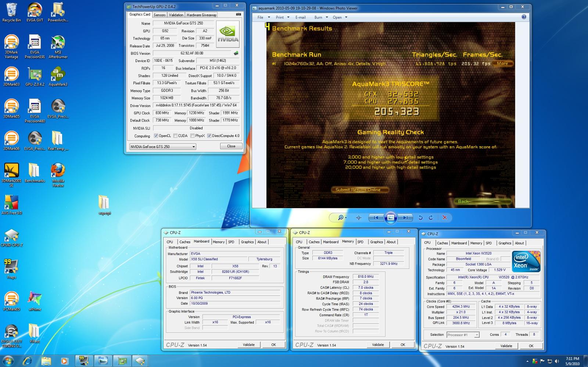Open the AVG Free 9.0 shortcut
The height and width of the screenshot is (367, 588).
pyautogui.click(x=11, y=205)
